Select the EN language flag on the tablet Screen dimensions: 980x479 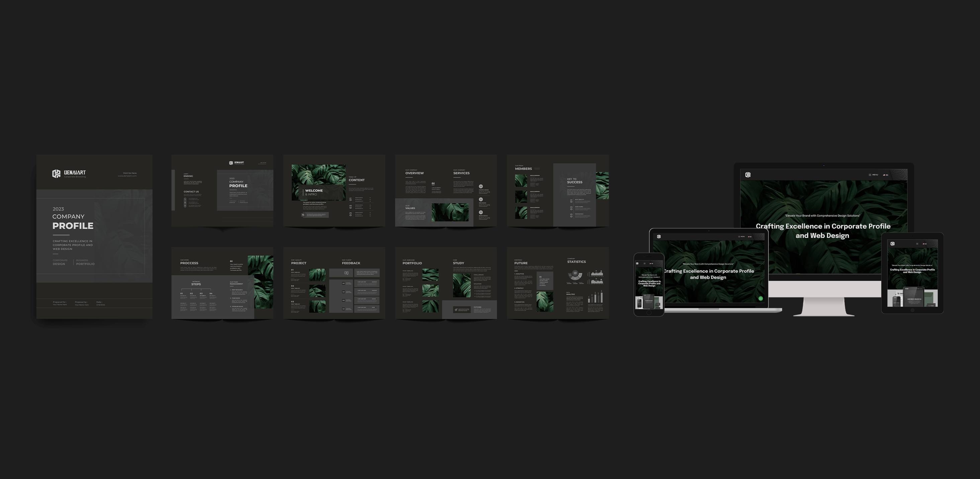tap(924, 244)
